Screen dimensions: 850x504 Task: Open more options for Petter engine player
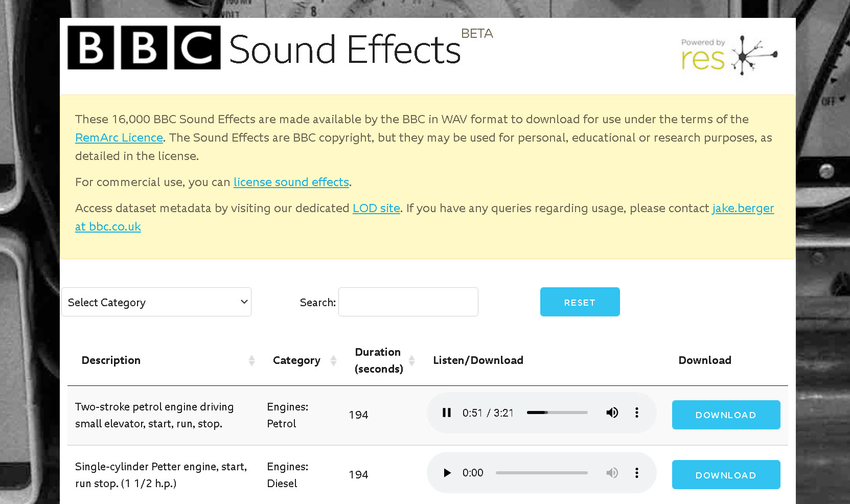tap(636, 473)
